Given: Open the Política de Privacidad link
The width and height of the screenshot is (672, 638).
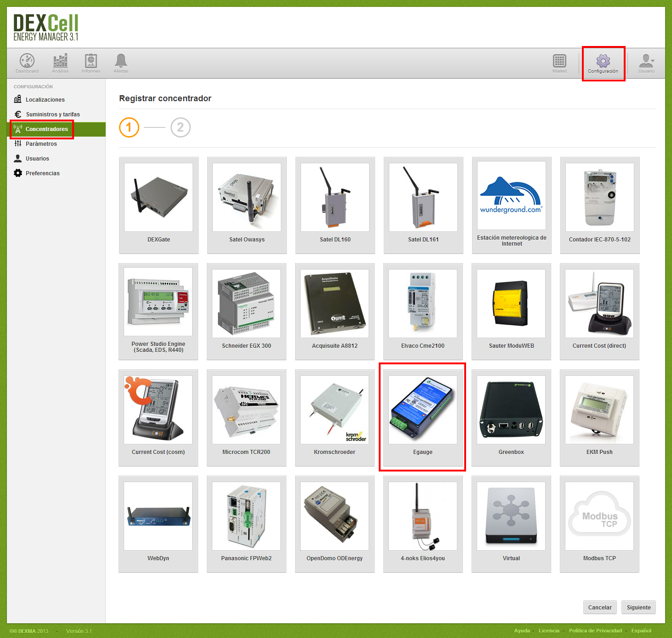Looking at the screenshot, I should point(595,631).
